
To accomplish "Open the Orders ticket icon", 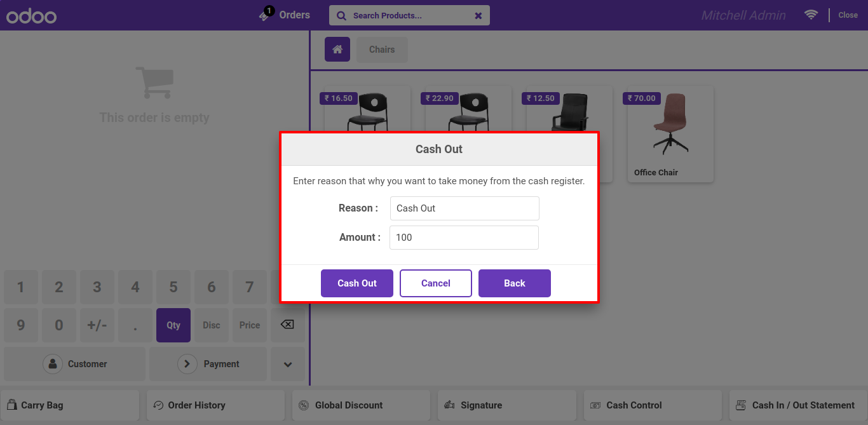I will [x=266, y=15].
